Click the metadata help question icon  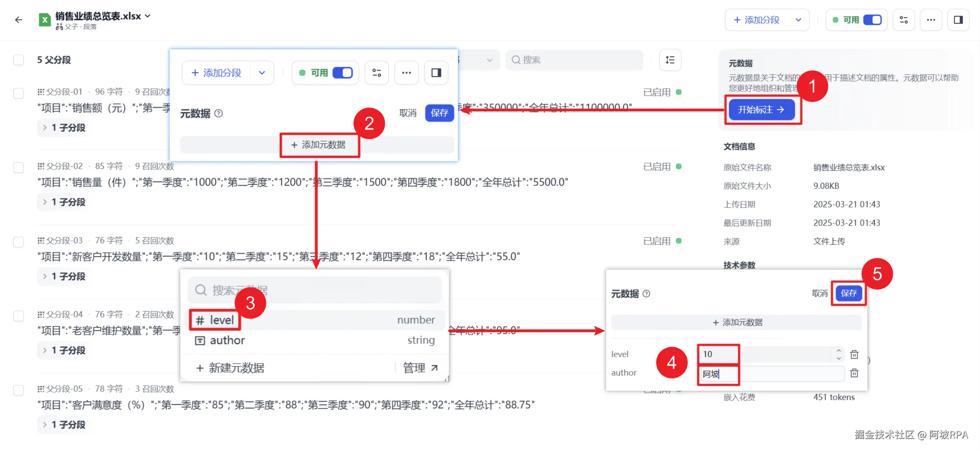[x=647, y=294]
